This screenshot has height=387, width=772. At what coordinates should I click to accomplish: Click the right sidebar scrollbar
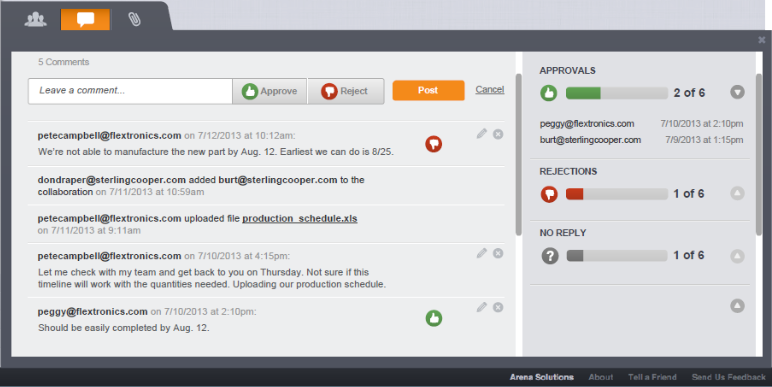[x=759, y=155]
